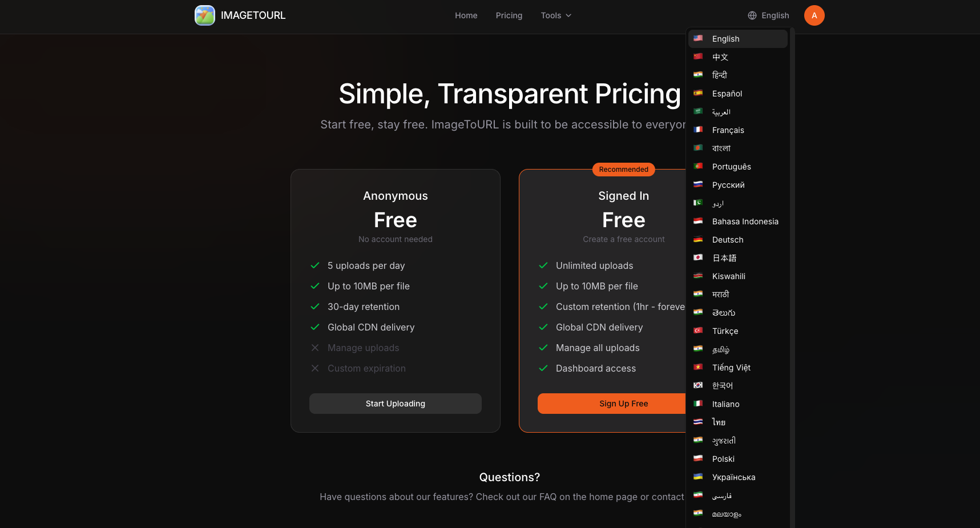Select Português in the language menu
Viewport: 980px width, 528px height.
tap(731, 167)
